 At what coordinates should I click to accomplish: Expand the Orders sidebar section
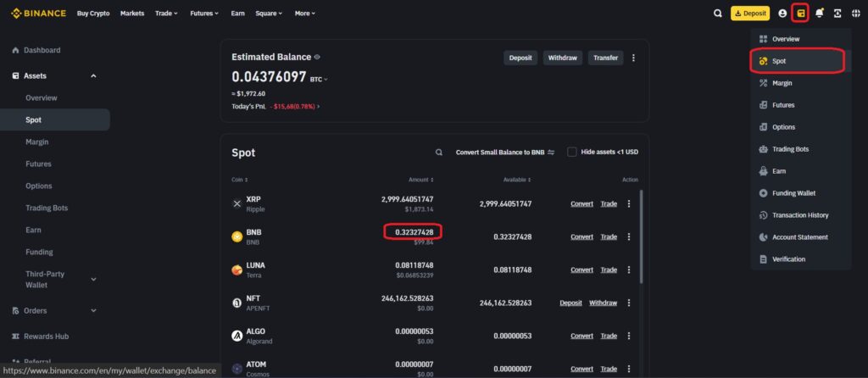(x=93, y=311)
